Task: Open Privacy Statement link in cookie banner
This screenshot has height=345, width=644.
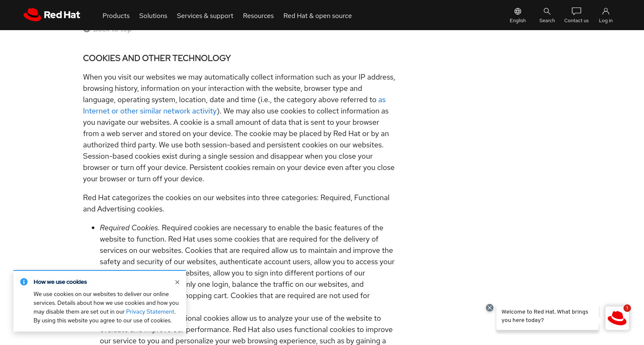Action: point(150,312)
